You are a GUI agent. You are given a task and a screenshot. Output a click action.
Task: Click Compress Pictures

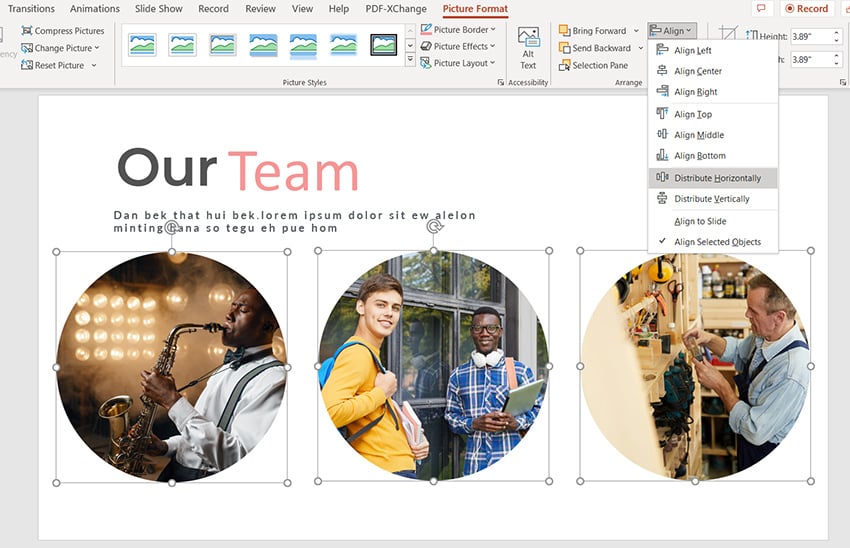coord(68,31)
